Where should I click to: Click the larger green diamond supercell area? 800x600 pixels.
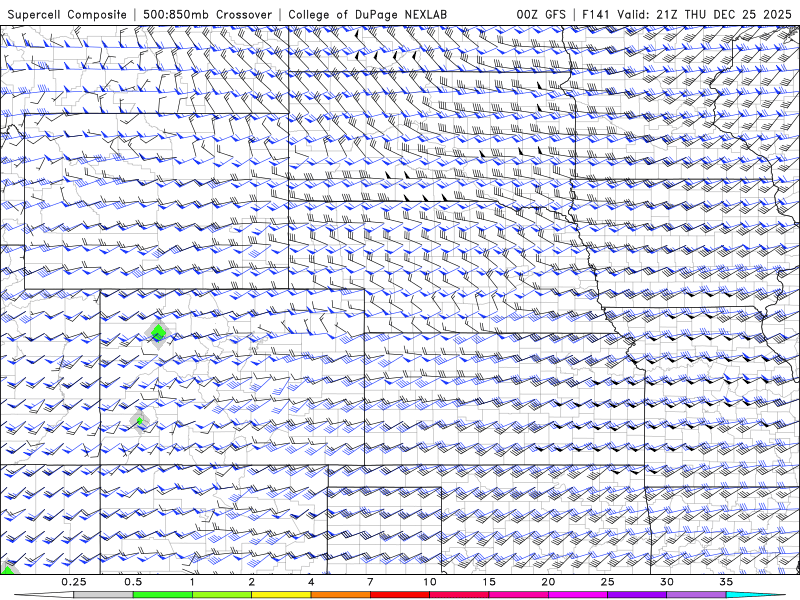[x=158, y=333]
